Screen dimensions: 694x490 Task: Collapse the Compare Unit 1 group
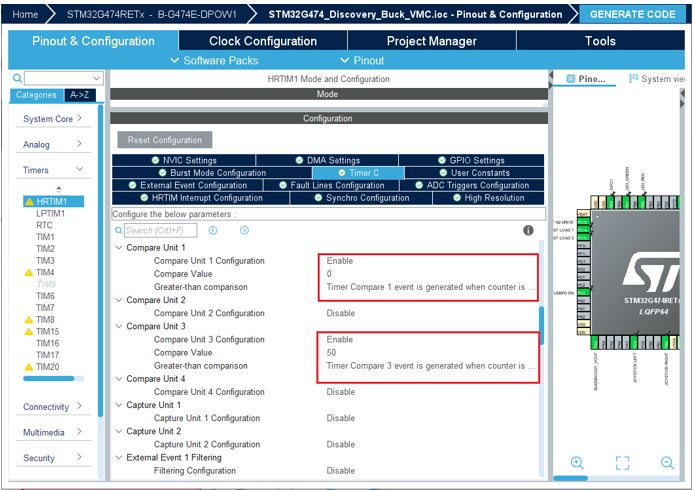coord(119,247)
